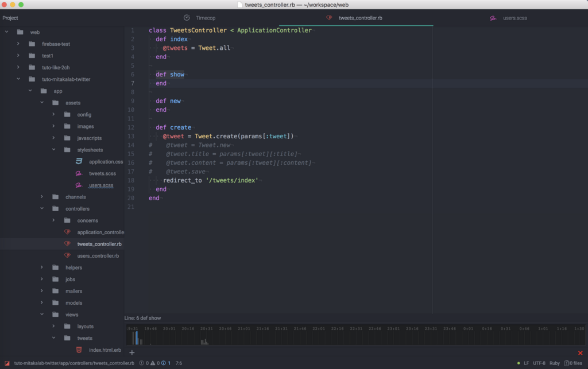The image size is (588, 369).
Task: Collapse the app folder chevron
Action: tap(30, 91)
